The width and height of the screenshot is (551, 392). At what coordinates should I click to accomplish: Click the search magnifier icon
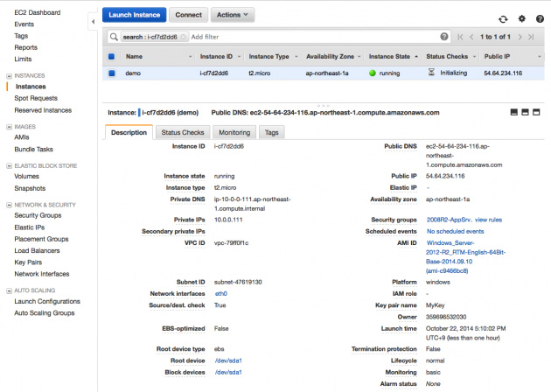click(x=114, y=37)
